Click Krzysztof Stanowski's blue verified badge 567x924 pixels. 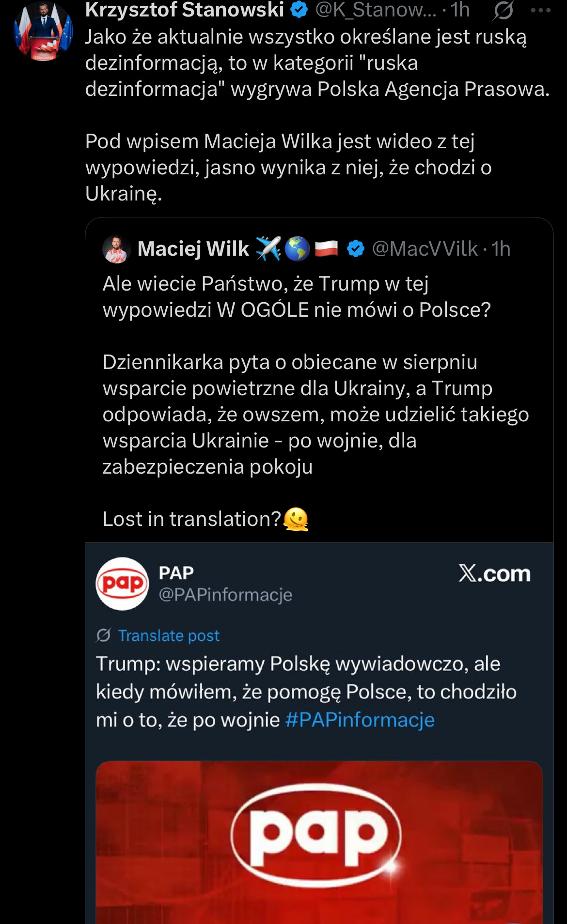click(299, 10)
